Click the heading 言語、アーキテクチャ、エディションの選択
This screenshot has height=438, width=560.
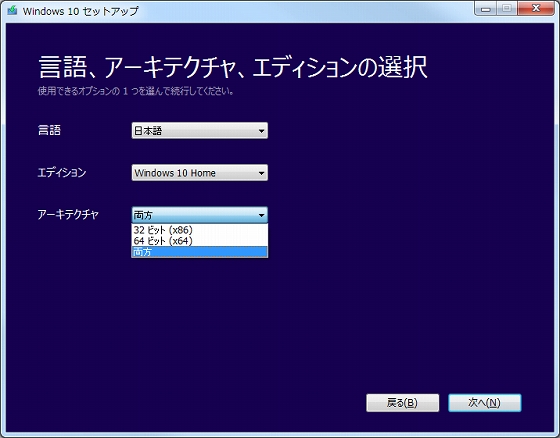coord(233,67)
